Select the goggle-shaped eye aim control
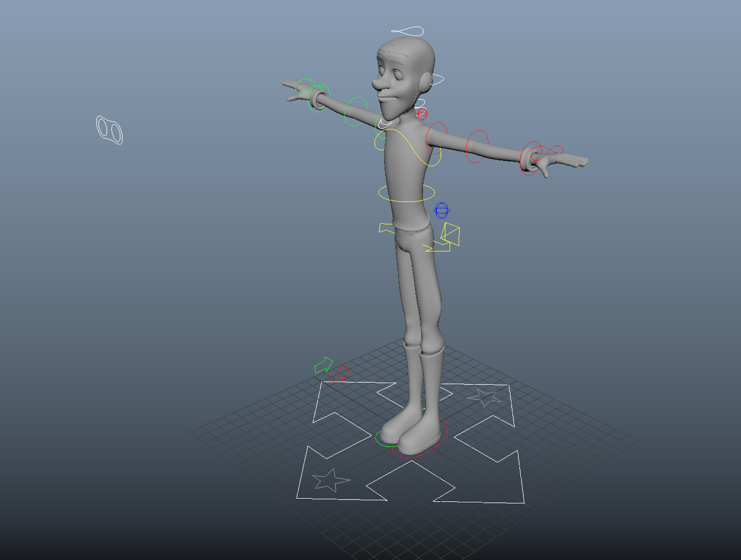741x560 pixels. (x=109, y=130)
